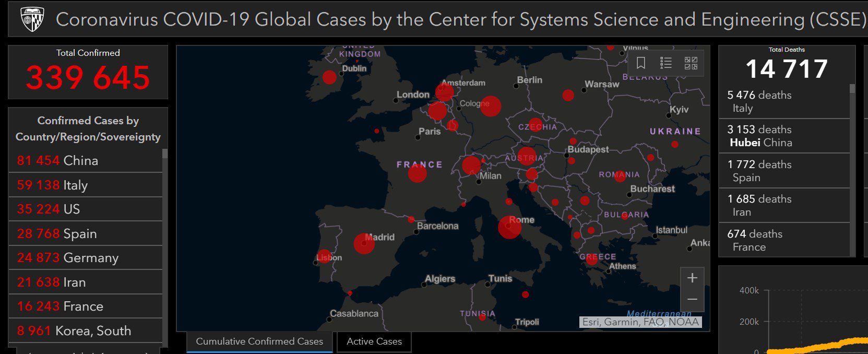Click the Total Deaths 14 717 figure
The width and height of the screenshot is (868, 354).
point(787,69)
